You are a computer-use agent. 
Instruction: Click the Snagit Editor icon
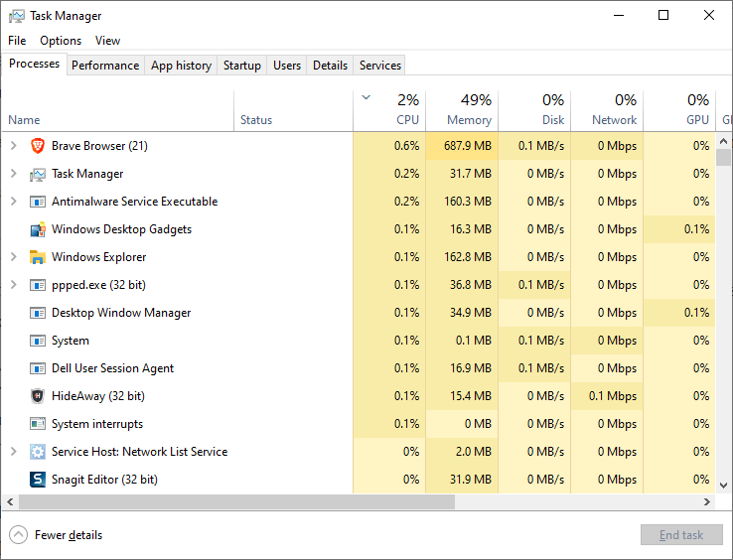coord(38,480)
